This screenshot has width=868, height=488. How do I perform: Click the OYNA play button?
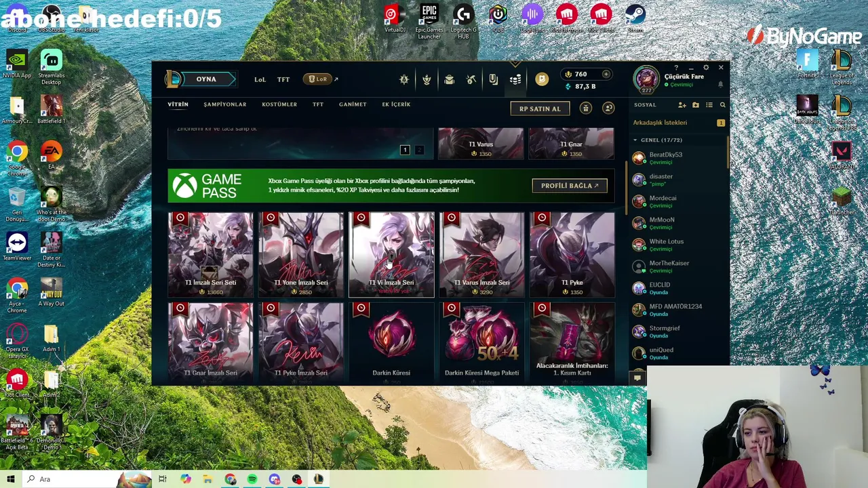coord(206,79)
